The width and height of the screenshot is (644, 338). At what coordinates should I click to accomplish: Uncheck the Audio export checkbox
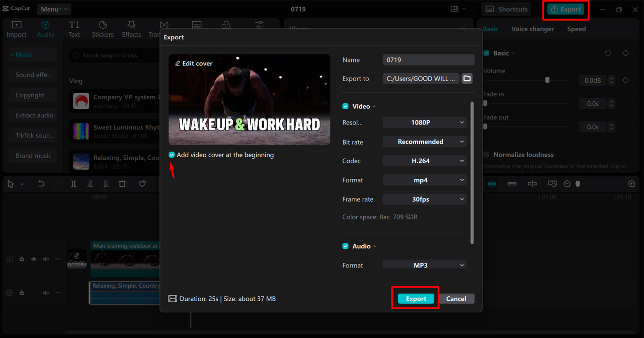(x=346, y=246)
